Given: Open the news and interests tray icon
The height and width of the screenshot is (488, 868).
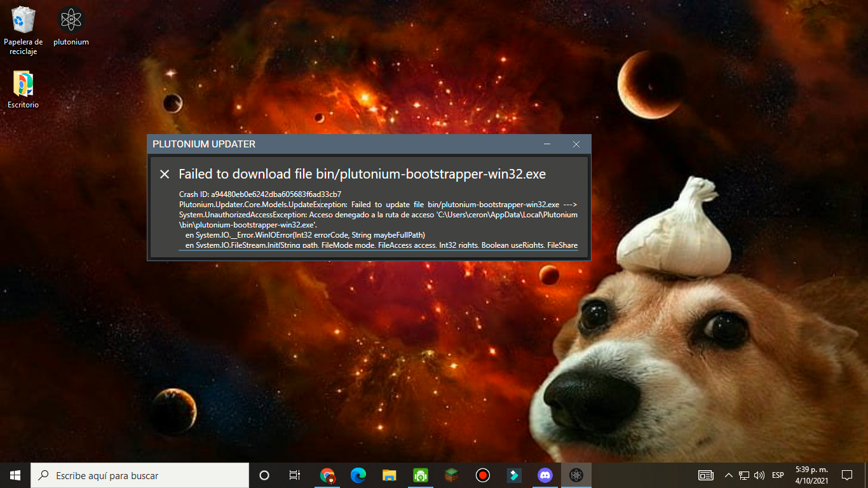Looking at the screenshot, I should [705, 475].
